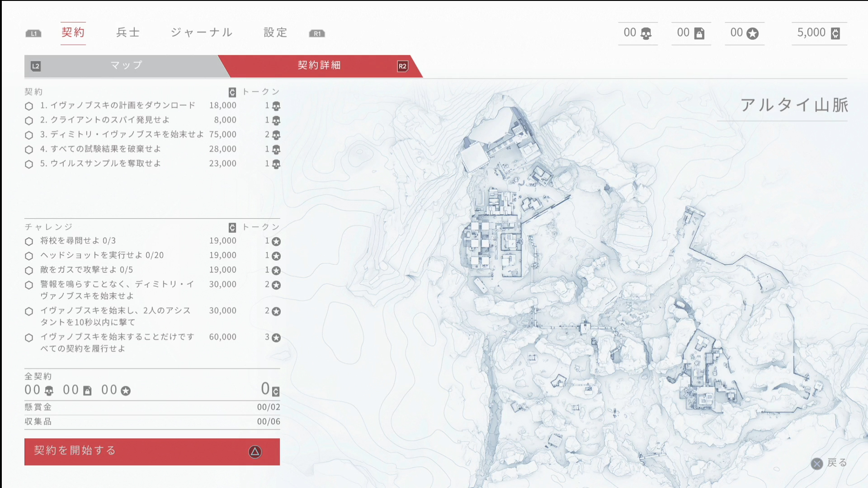The width and height of the screenshot is (868, 488).
Task: Click the 戻る back label
Action: (837, 463)
